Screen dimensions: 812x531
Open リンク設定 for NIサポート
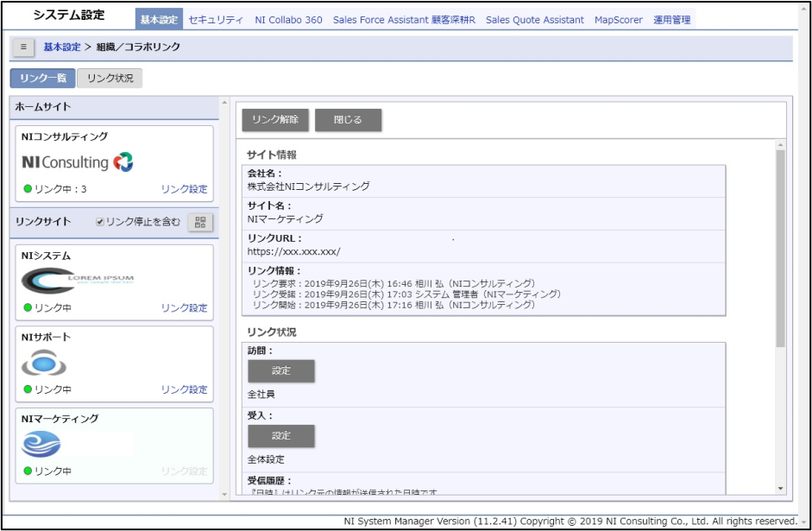click(x=184, y=389)
